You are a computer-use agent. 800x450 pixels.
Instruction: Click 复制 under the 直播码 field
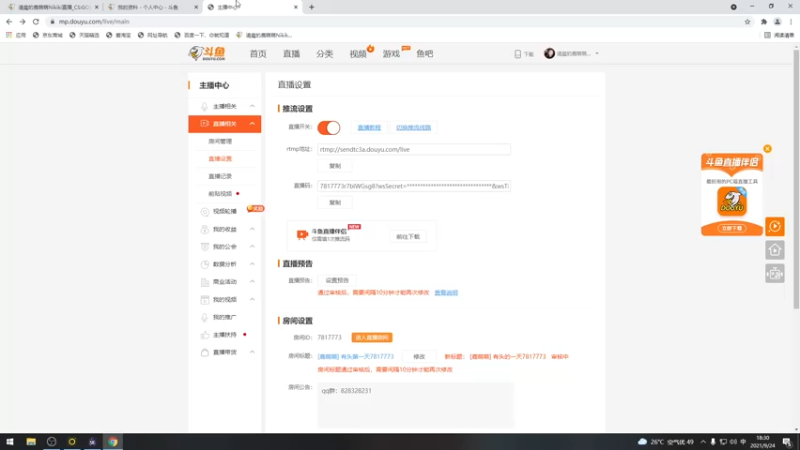(x=335, y=203)
